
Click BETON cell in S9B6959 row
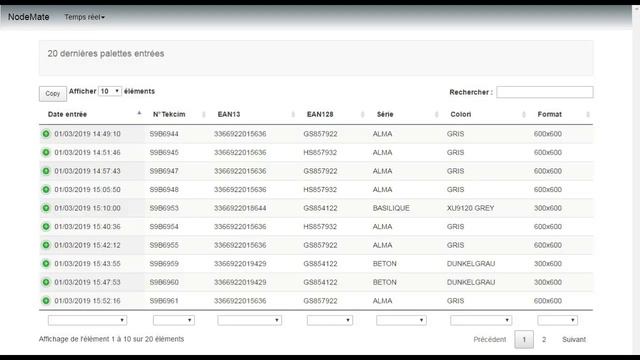384,264
